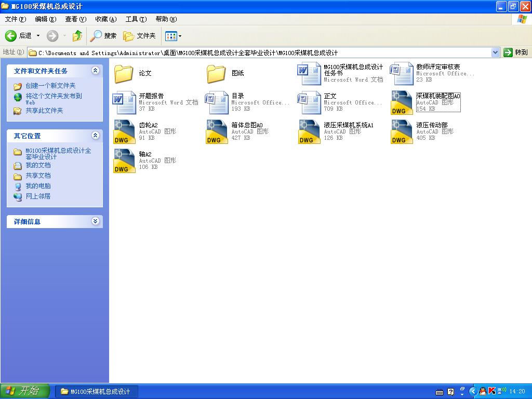Select the 液压传动部 DWG file icon
Image resolution: width=532 pixels, height=399 pixels.
pyautogui.click(x=402, y=131)
